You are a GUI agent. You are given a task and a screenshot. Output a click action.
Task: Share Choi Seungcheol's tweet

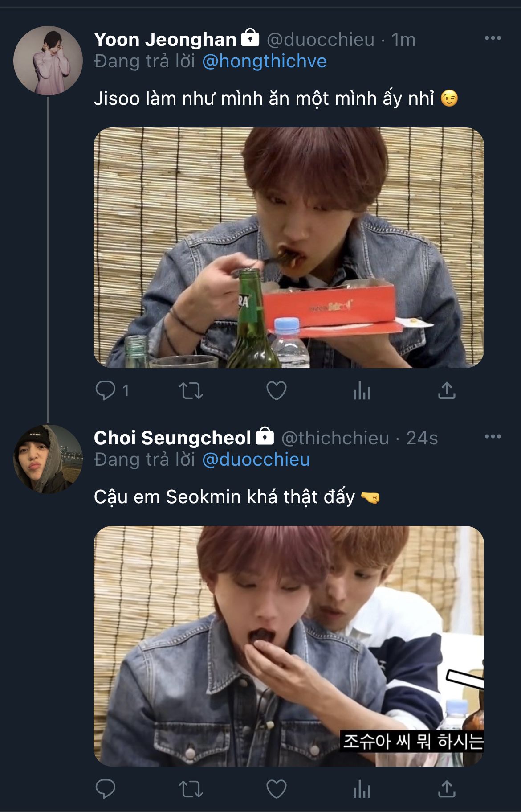447,789
